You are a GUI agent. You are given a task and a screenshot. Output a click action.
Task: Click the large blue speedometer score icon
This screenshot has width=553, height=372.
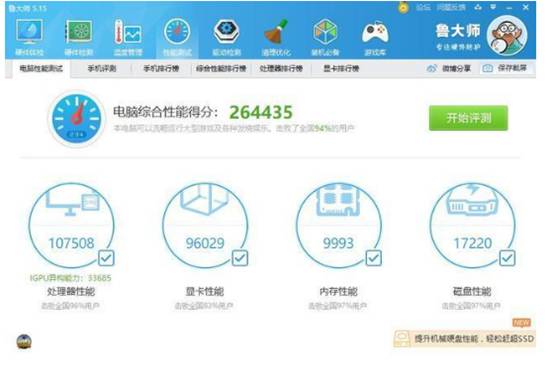point(77,119)
